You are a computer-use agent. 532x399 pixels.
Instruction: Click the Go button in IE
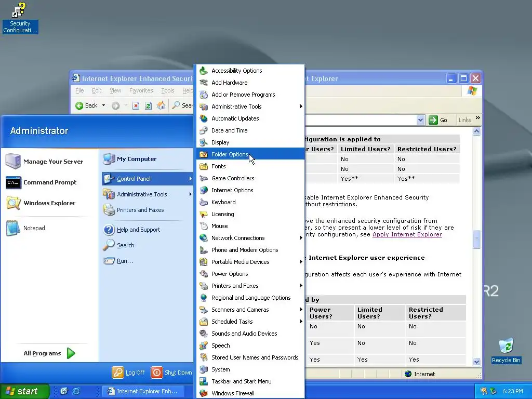click(438, 120)
